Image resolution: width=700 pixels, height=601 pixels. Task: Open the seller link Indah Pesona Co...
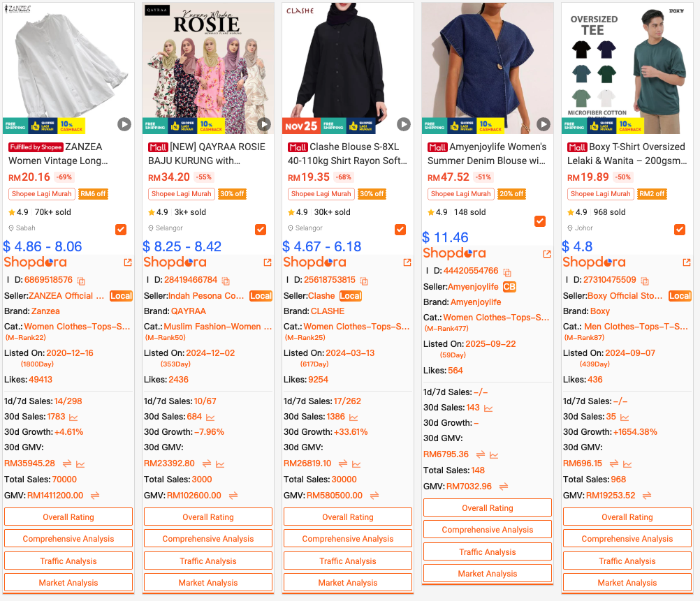pos(206,296)
